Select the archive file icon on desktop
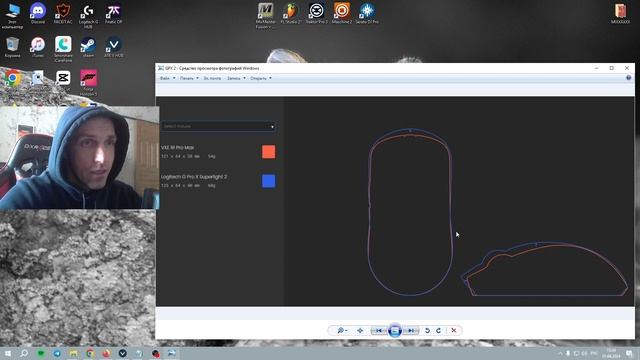Screen dimensions: 640x360 click(x=620, y=13)
